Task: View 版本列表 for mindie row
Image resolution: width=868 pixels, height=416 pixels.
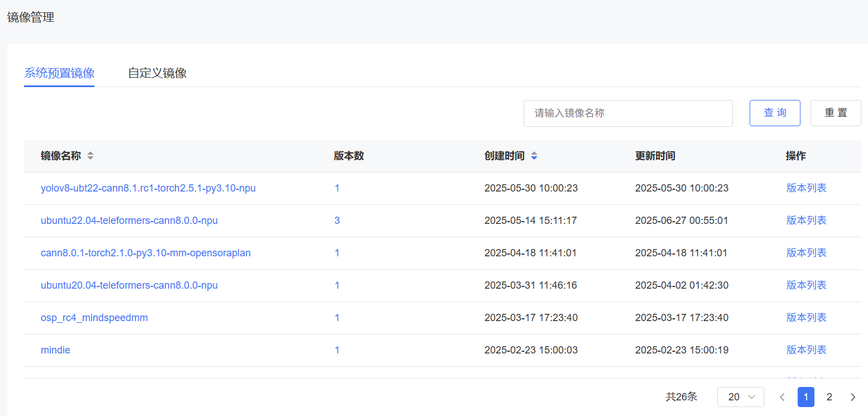Action: pyautogui.click(x=806, y=350)
